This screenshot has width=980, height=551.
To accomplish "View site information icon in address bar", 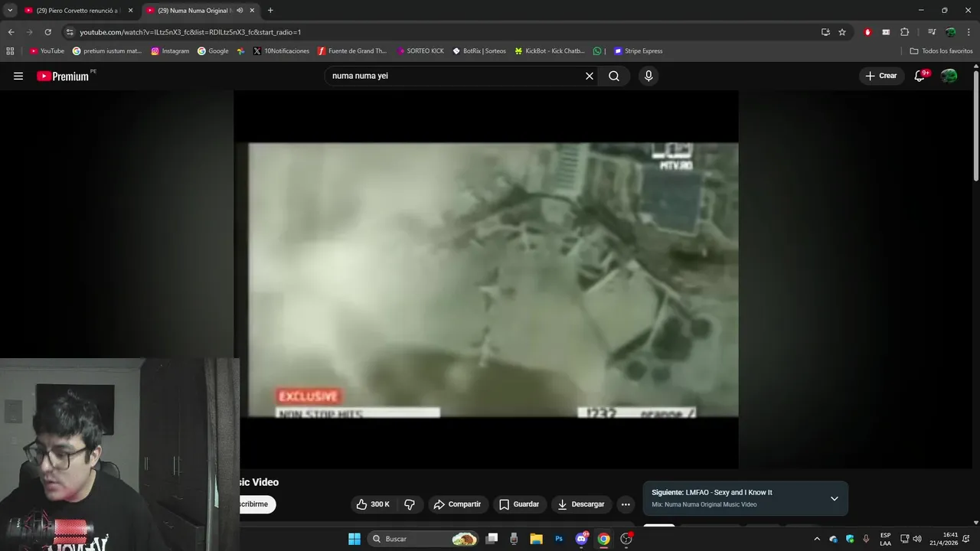I will tap(70, 32).
